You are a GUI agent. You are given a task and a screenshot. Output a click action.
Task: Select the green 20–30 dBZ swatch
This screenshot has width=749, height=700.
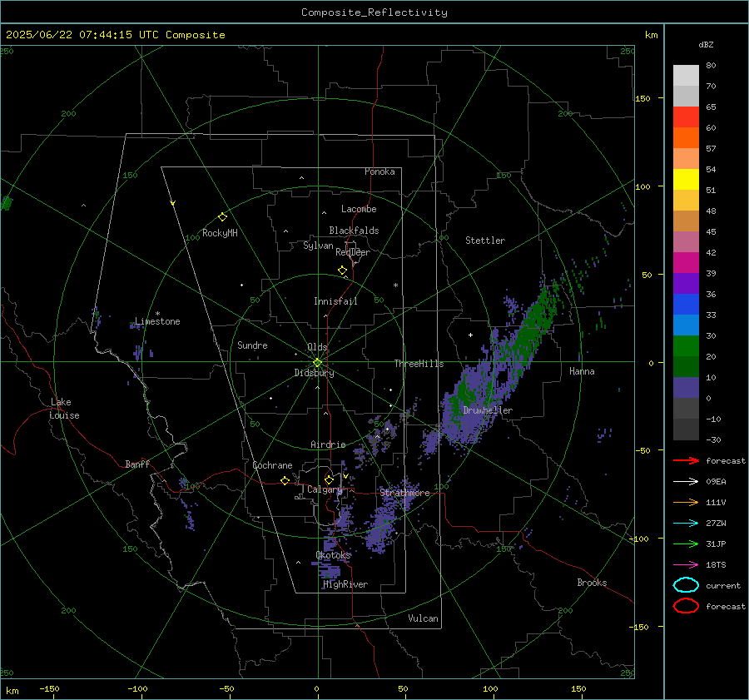(x=686, y=346)
